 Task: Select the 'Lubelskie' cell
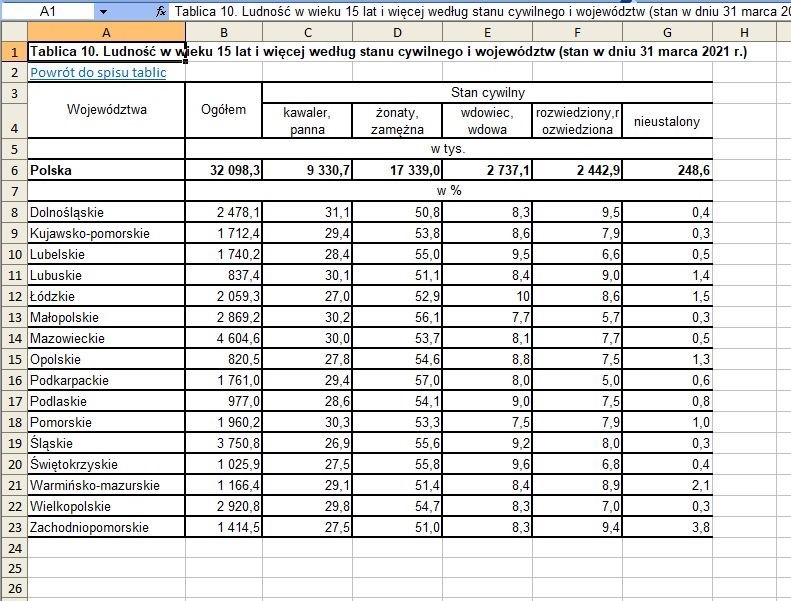[106, 254]
